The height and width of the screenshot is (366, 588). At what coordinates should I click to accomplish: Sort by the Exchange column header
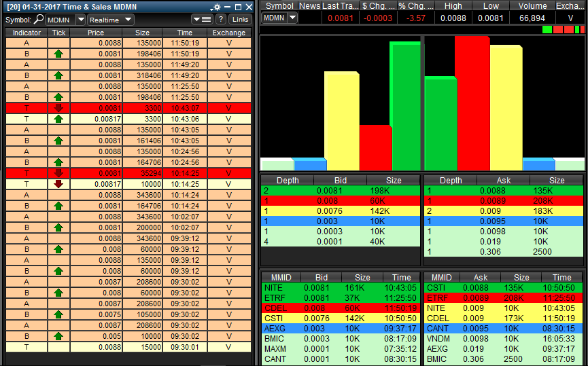[x=229, y=33]
